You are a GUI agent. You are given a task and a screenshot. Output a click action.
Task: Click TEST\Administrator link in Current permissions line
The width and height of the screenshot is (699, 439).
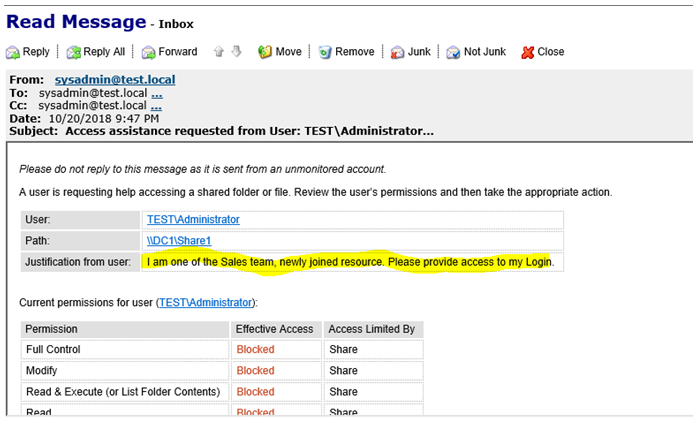(x=207, y=302)
